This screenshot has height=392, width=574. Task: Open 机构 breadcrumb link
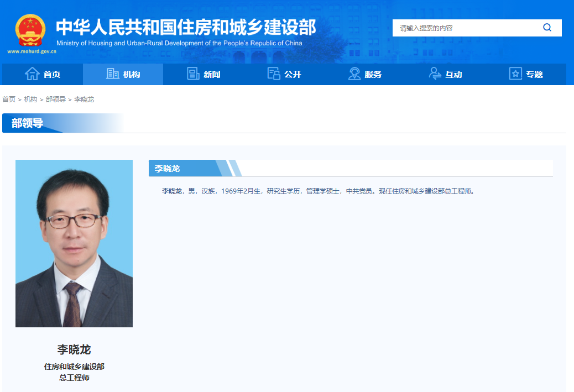pos(30,99)
